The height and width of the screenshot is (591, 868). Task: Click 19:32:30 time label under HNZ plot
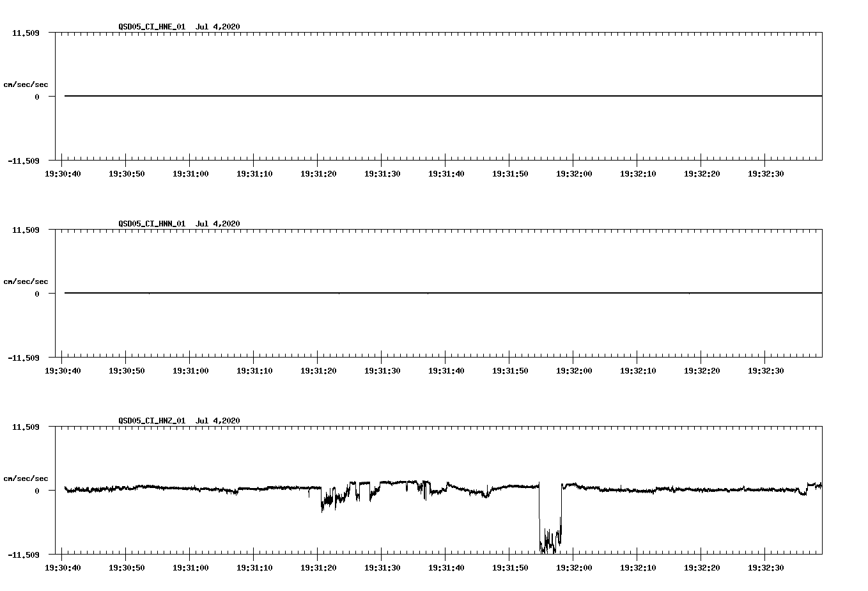pos(766,568)
